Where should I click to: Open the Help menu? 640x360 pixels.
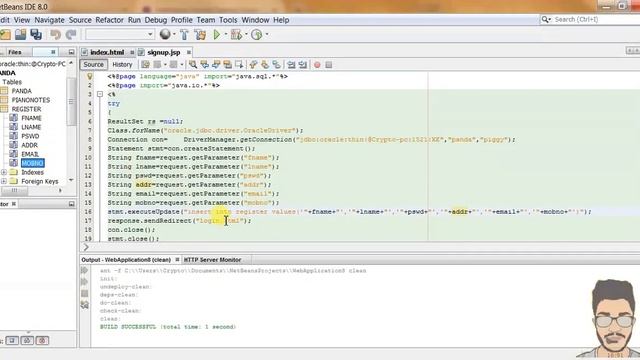click(x=281, y=20)
